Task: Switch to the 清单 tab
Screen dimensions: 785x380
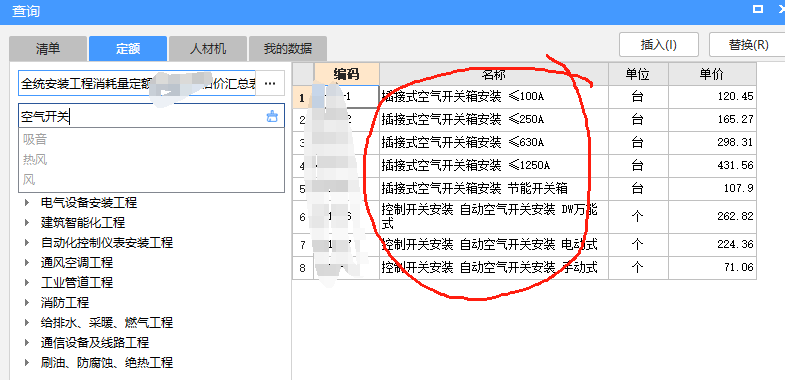Action: pyautogui.click(x=48, y=49)
